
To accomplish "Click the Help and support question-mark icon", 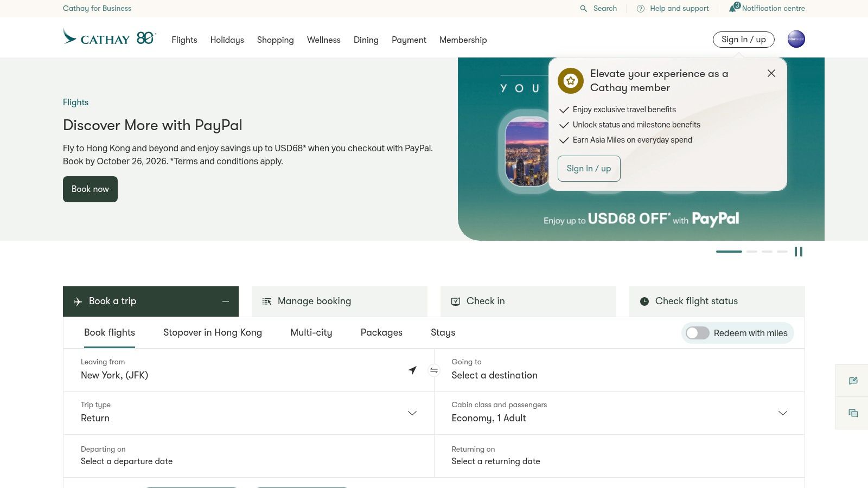I will coord(641,9).
